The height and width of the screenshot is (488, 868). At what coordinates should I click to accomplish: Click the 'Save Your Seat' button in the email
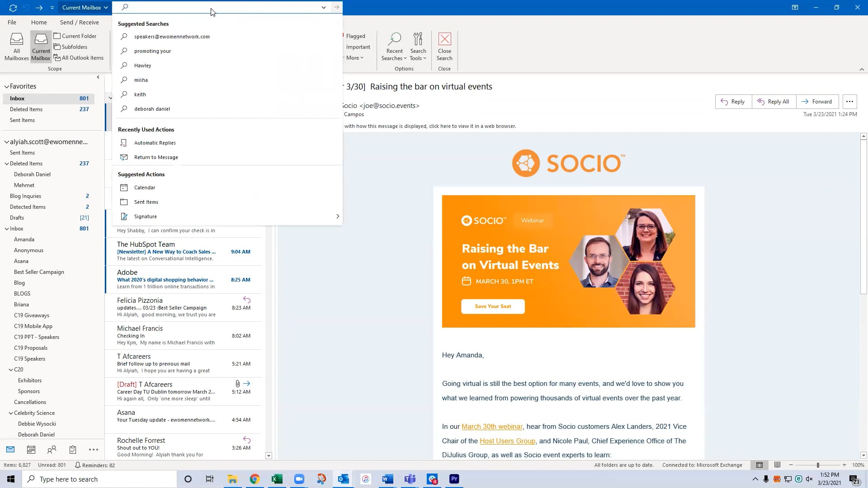coord(493,306)
